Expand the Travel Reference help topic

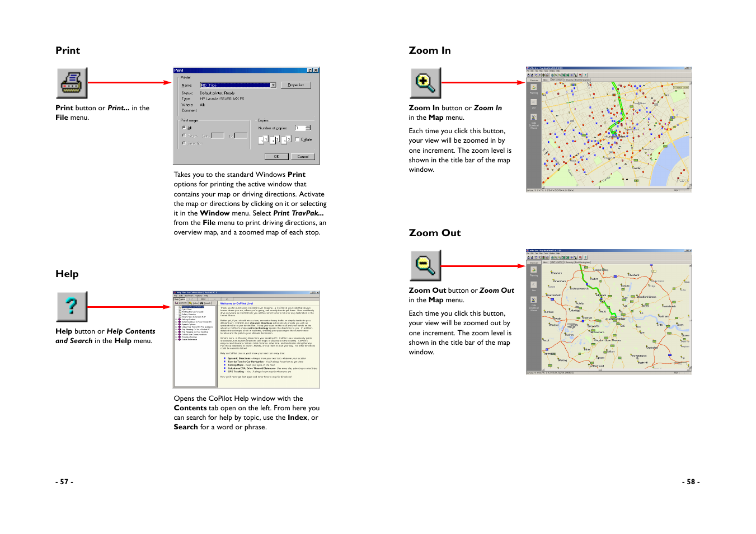pos(176,340)
